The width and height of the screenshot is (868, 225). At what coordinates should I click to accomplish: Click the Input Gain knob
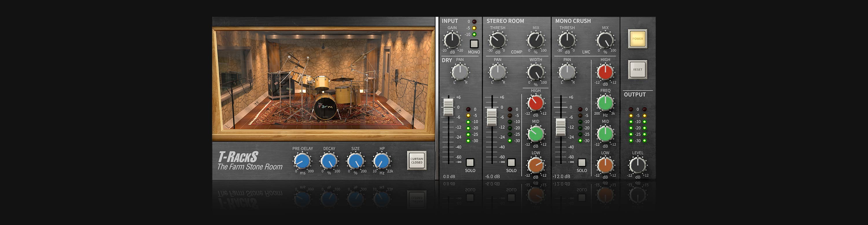452,40
